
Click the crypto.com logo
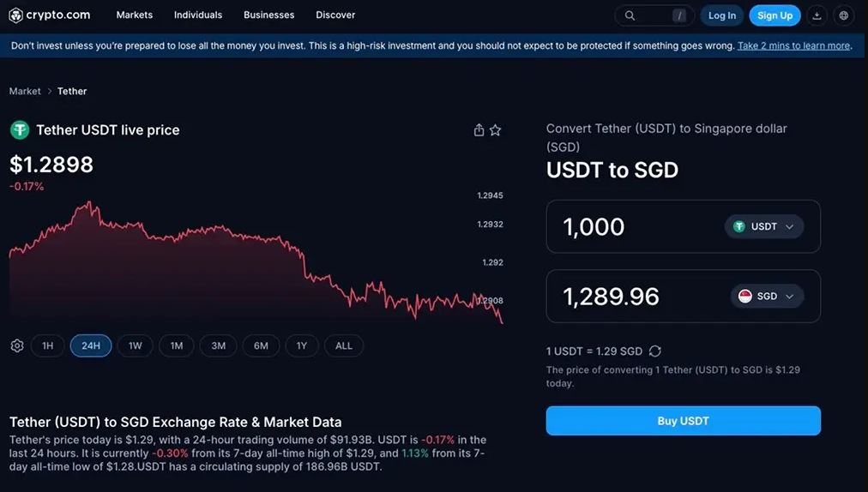pos(49,15)
